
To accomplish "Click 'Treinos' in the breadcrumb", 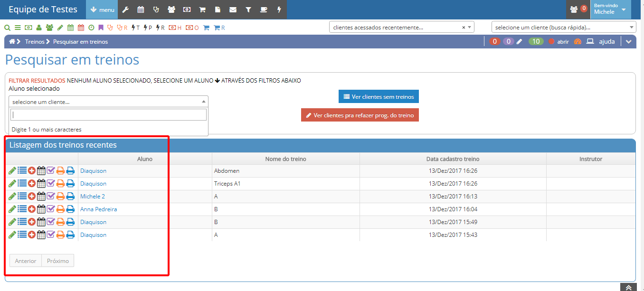I will pyautogui.click(x=35, y=42).
